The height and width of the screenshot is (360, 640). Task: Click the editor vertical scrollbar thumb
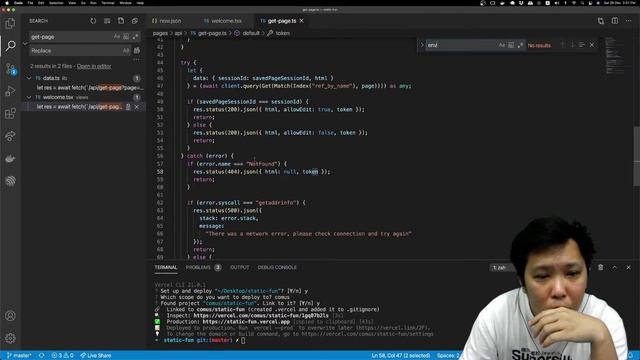point(637,156)
